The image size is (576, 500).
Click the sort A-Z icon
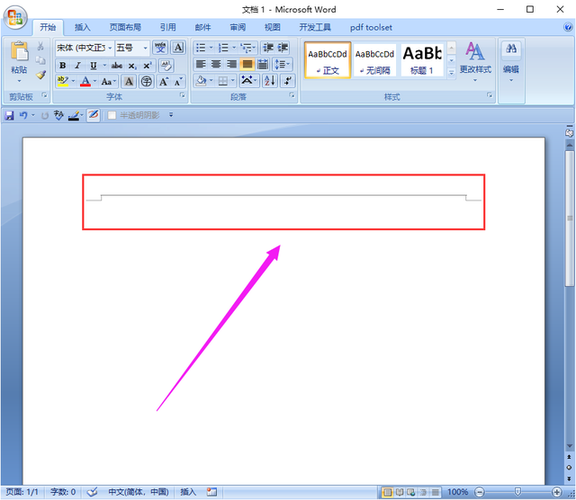[270, 80]
